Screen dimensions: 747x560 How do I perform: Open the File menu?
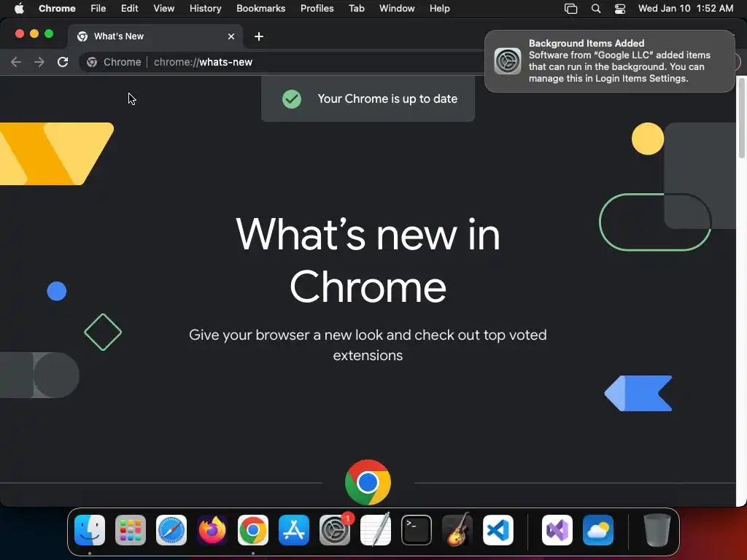tap(98, 8)
